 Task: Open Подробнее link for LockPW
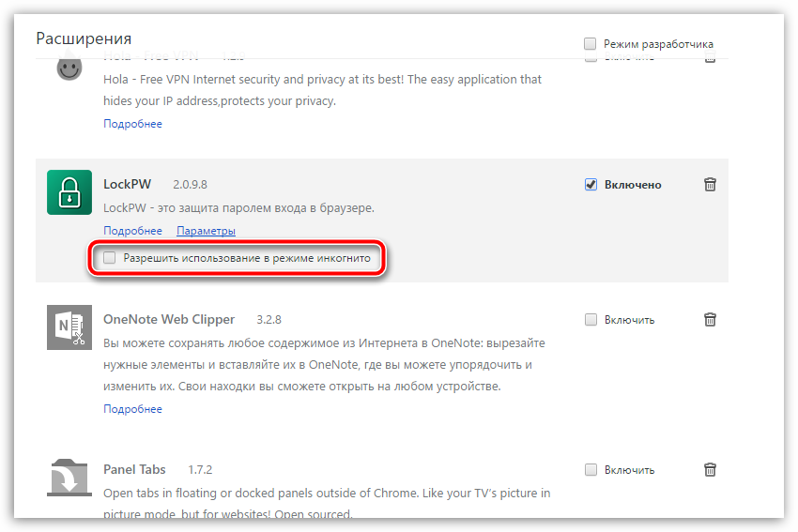coord(132,231)
